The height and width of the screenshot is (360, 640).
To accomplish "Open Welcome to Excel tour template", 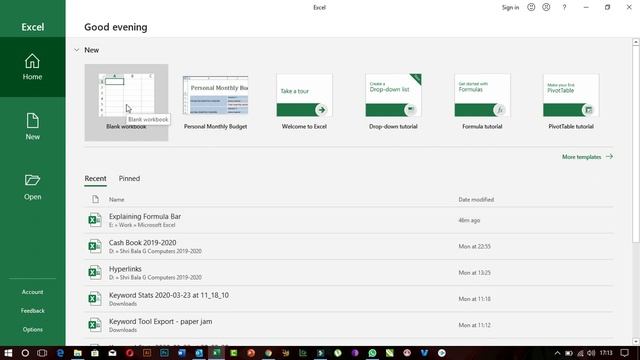I will pos(304,102).
